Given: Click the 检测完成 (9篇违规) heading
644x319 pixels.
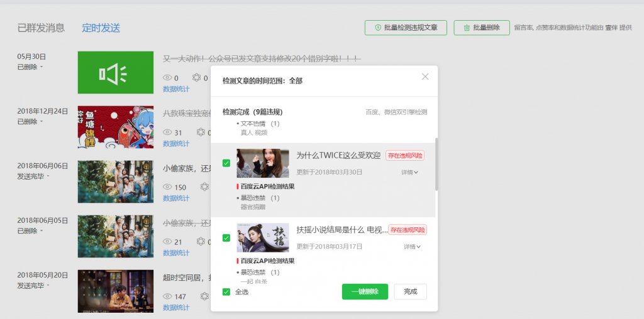Looking at the screenshot, I should point(253,112).
